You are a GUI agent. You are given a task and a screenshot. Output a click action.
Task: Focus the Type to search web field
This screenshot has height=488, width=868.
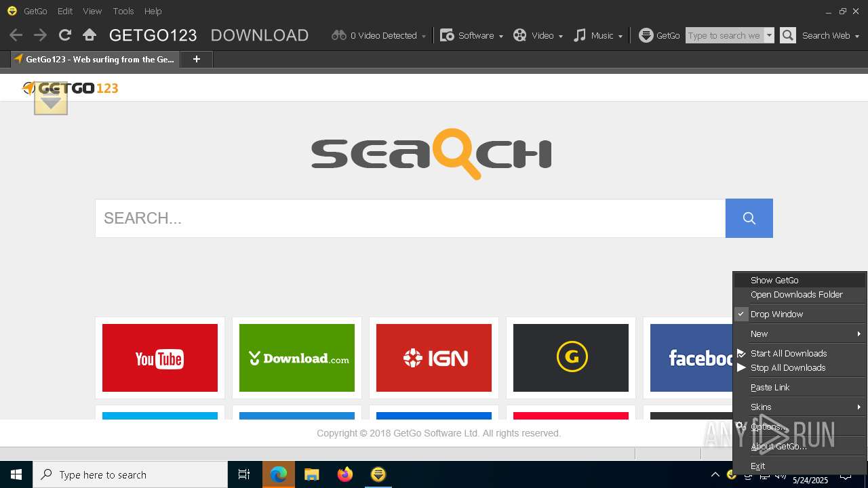pyautogui.click(x=725, y=35)
